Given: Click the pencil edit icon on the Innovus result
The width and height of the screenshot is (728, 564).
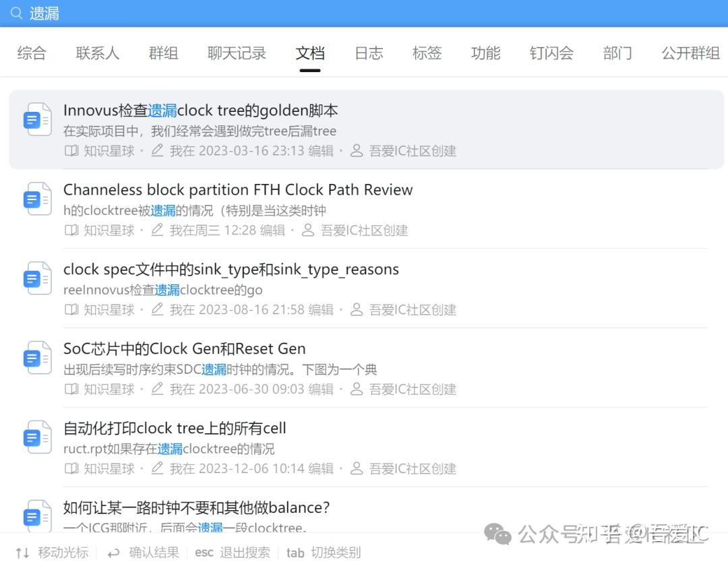Looking at the screenshot, I should (156, 150).
